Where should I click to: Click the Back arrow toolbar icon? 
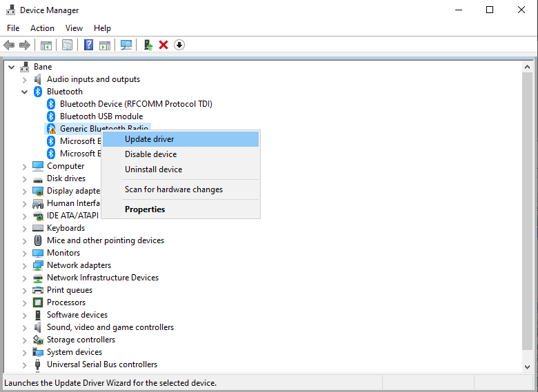click(9, 45)
